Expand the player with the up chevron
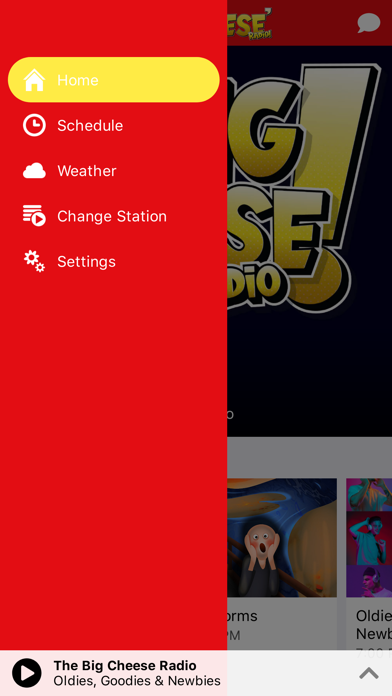Screen dimensions: 392x696 (368, 673)
